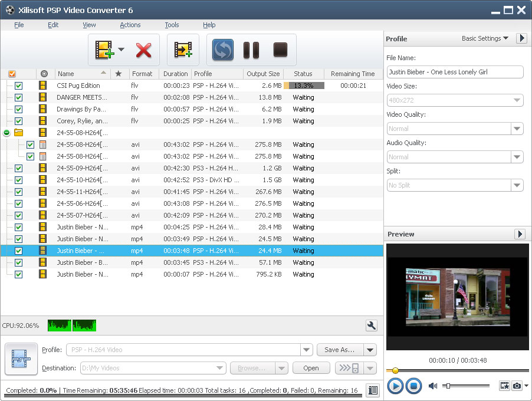
Task: Open the Destination folder dropdown
Action: click(219, 368)
